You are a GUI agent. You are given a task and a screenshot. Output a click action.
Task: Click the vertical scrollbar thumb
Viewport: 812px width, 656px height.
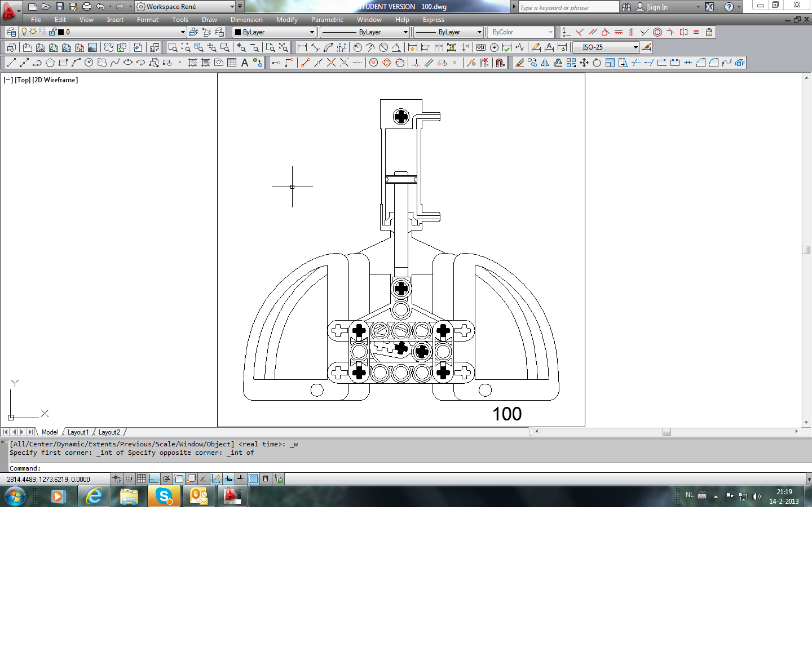coord(806,250)
